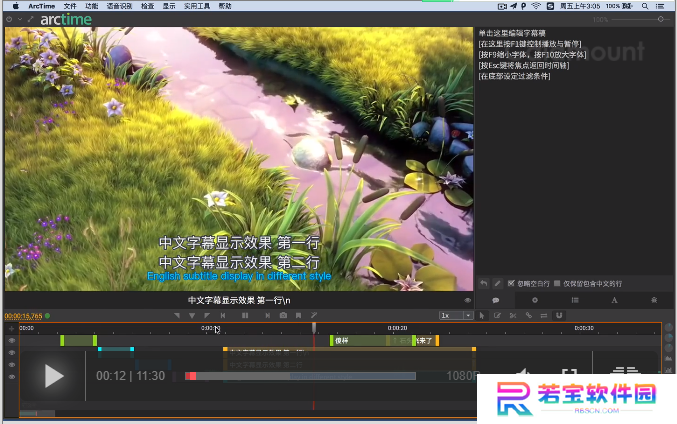Switch to the settings gear tab
The image size is (677, 424).
[x=535, y=300]
